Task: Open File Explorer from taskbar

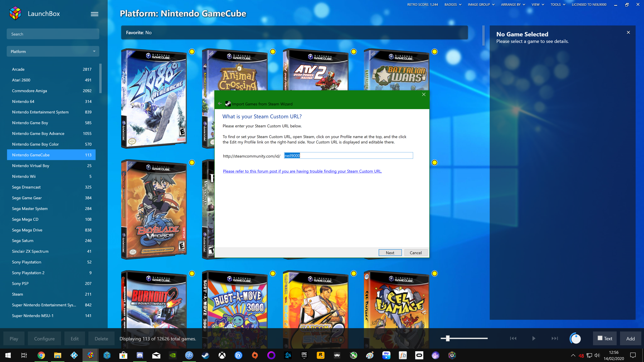Action: [58, 355]
